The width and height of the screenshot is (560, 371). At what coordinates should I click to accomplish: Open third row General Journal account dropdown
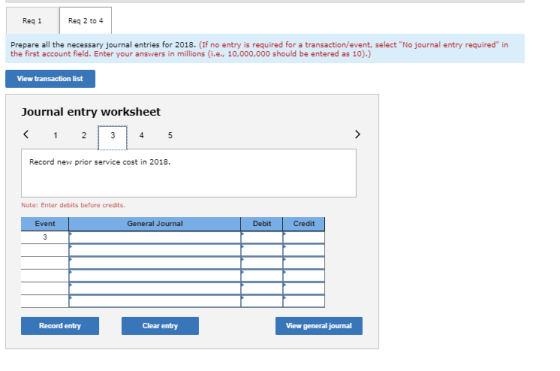[155, 263]
